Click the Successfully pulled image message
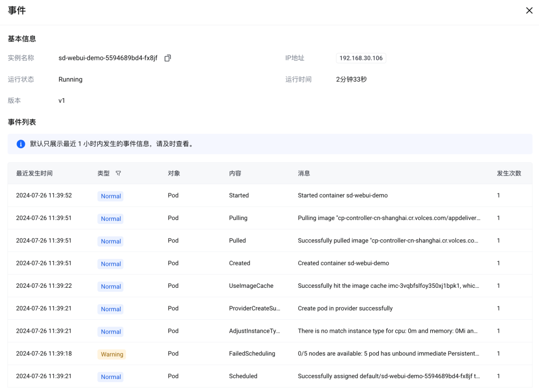 click(x=388, y=240)
